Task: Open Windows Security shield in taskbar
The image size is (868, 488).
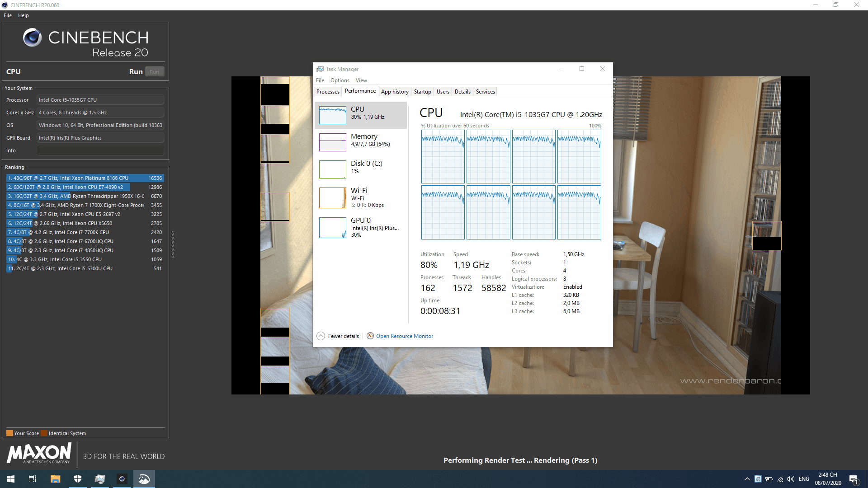Action: point(77,479)
